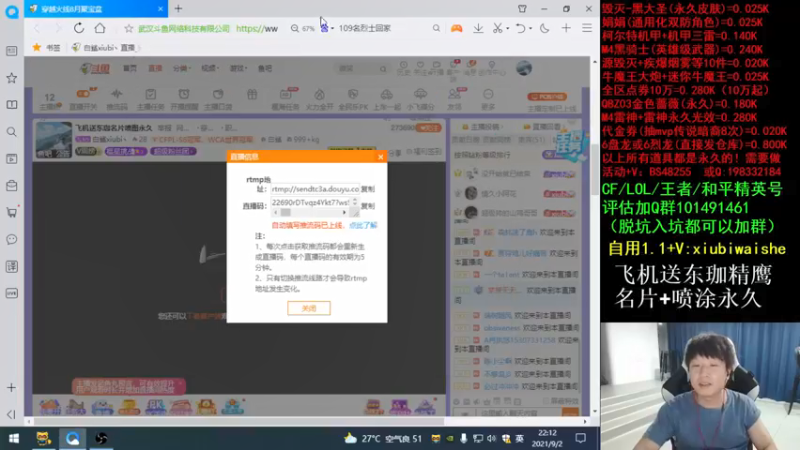Open dropdown beside the paw search engine icon
800x450 pixels.
pos(332,29)
